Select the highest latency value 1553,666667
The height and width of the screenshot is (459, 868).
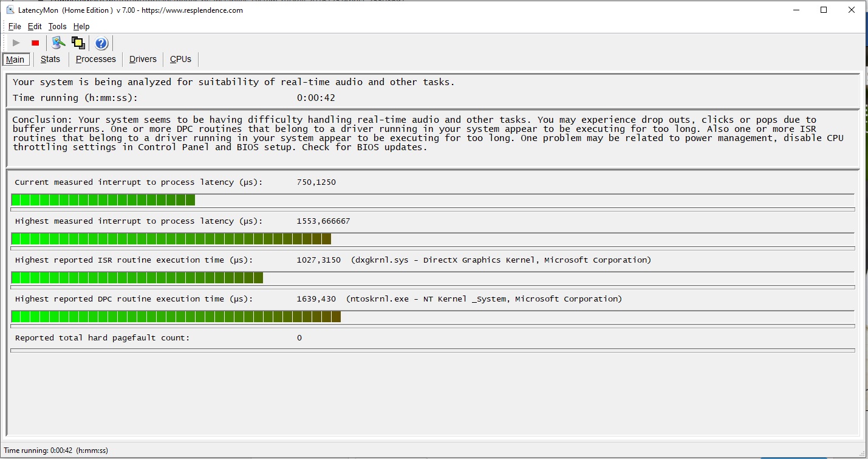(x=323, y=221)
